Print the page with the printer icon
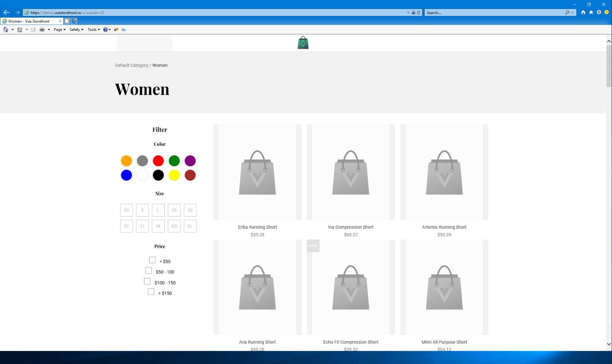This screenshot has height=364, width=612. tap(42, 30)
